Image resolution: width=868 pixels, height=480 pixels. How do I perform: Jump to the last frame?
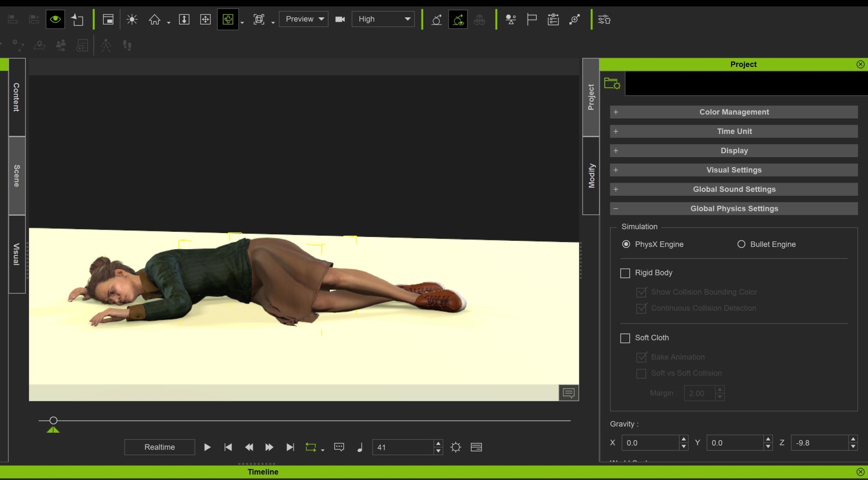290,447
